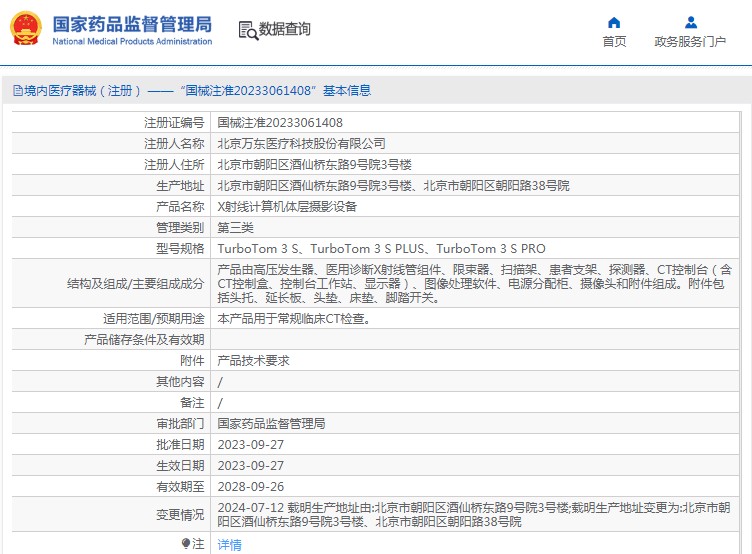Viewport: 752px width, 554px height.
Task: Click the NMPA national emblem logo
Action: tap(25, 28)
